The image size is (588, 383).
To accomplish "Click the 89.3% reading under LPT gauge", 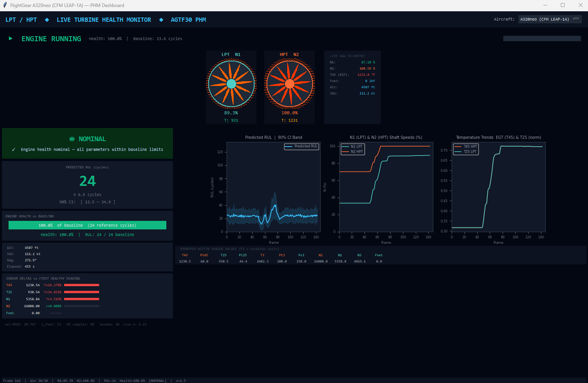I will [x=231, y=113].
